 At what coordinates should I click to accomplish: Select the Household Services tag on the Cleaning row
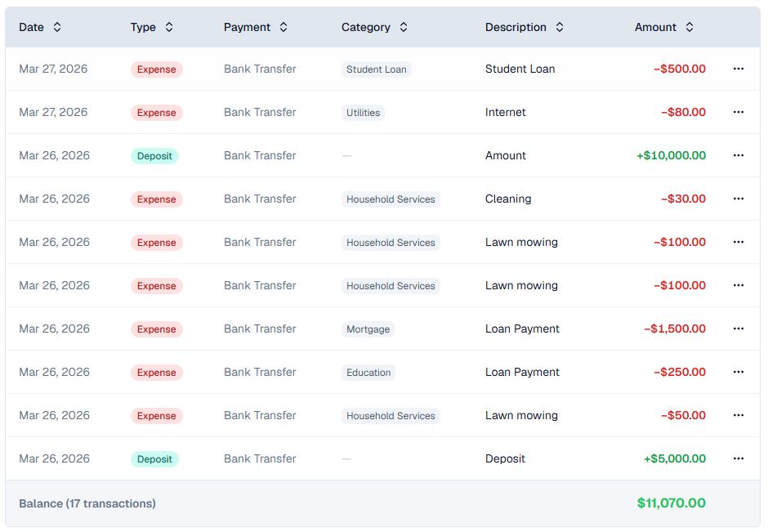[390, 199]
